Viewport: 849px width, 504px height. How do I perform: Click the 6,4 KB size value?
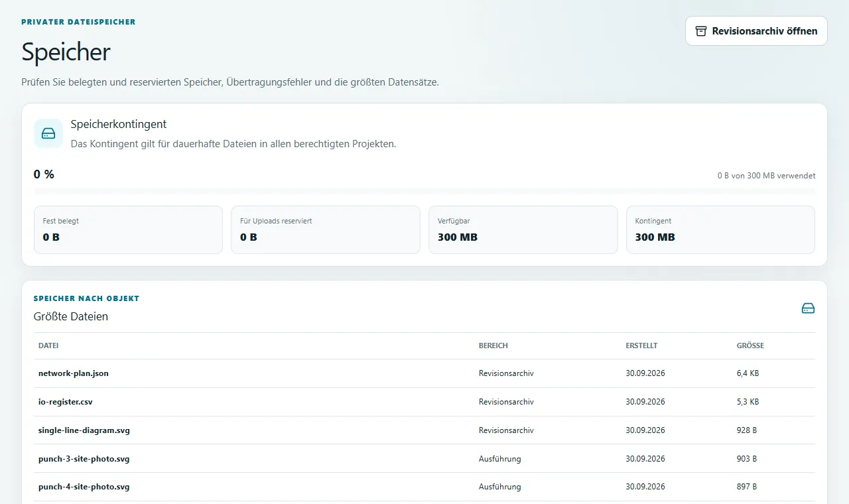click(748, 373)
